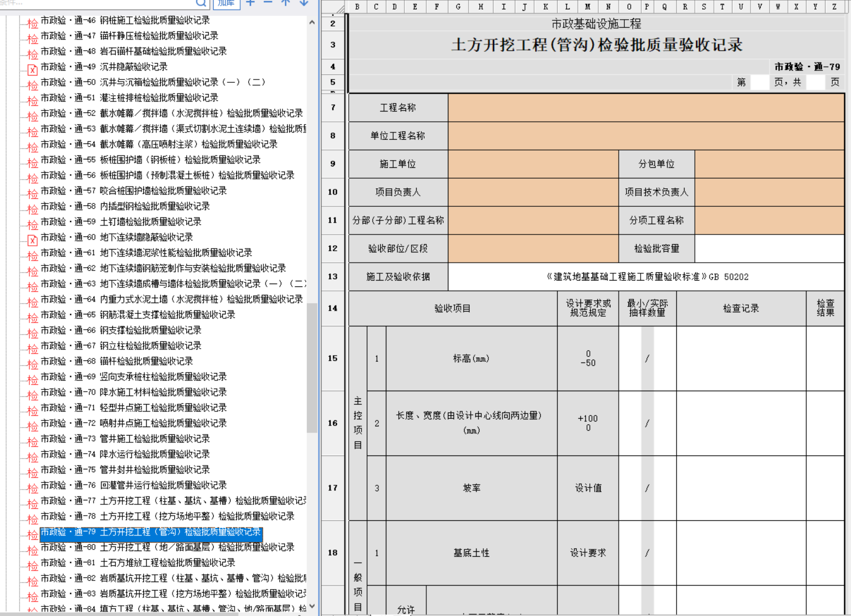The image size is (851, 616).
Task: Click the move down arrow icon
Action: tap(304, 3)
